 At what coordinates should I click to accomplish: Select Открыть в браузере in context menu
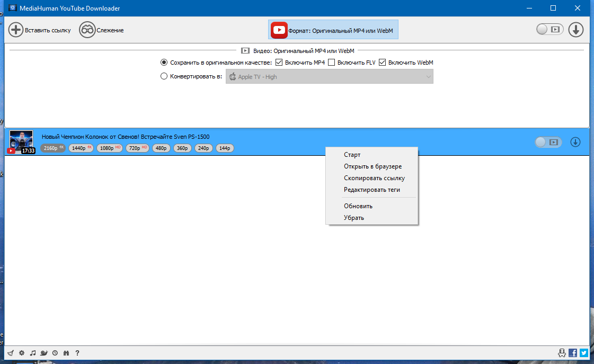click(371, 166)
